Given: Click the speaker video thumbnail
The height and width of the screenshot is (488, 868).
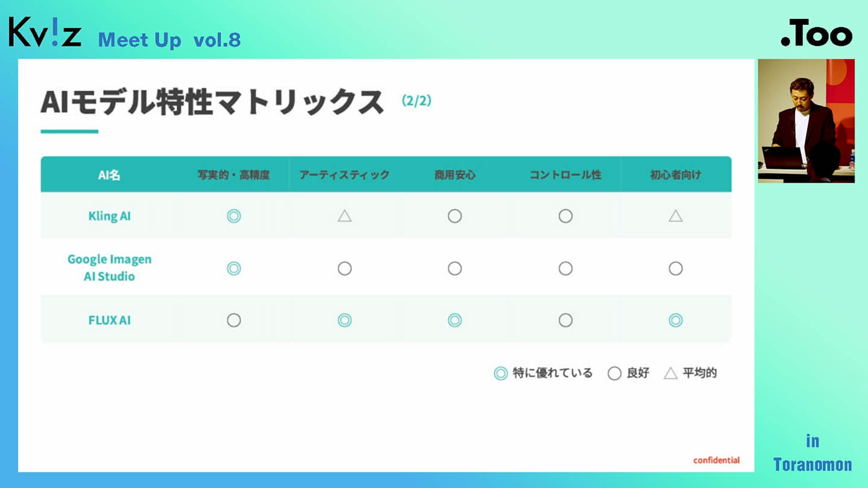Looking at the screenshot, I should point(806,120).
